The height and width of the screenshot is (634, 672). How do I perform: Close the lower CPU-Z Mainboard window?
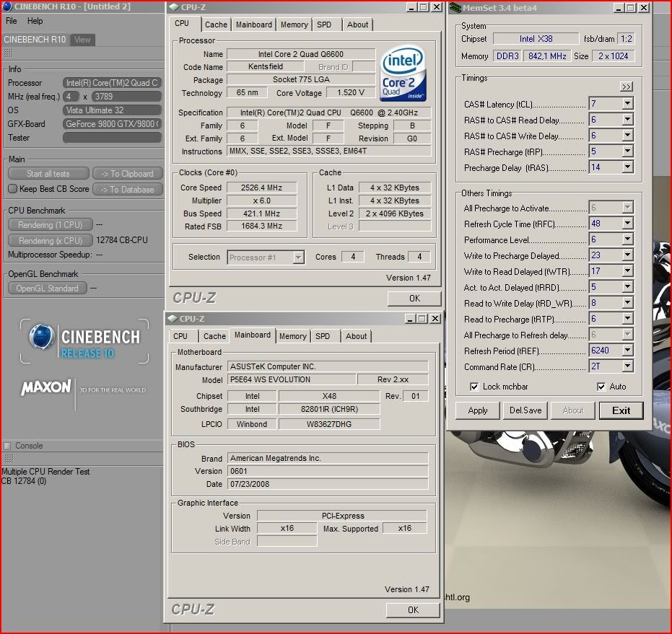click(435, 318)
